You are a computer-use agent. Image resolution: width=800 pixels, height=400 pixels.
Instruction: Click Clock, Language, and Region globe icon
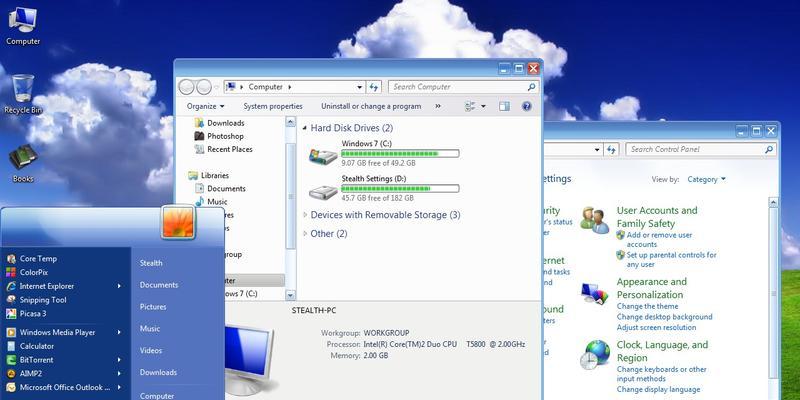(594, 355)
